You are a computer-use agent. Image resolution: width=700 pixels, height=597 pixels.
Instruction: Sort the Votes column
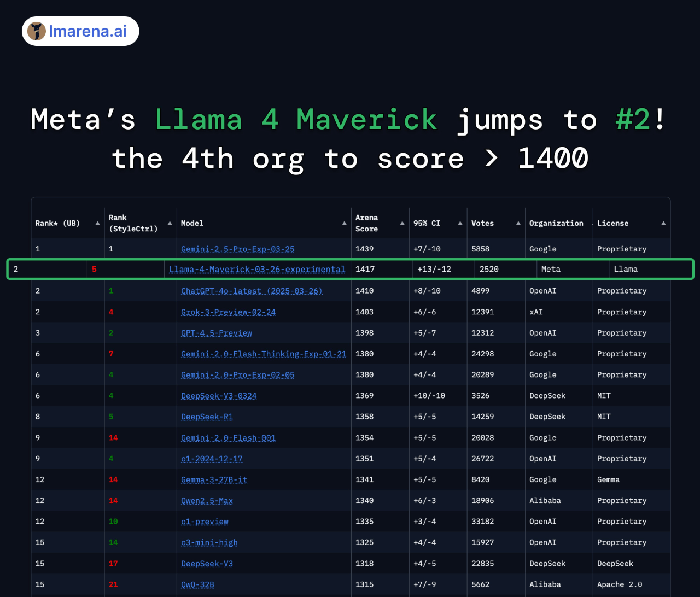click(x=517, y=223)
